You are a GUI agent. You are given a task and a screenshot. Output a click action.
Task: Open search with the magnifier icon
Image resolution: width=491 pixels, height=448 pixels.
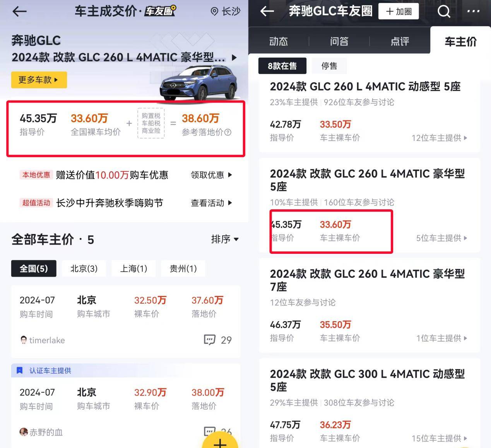[x=444, y=12]
